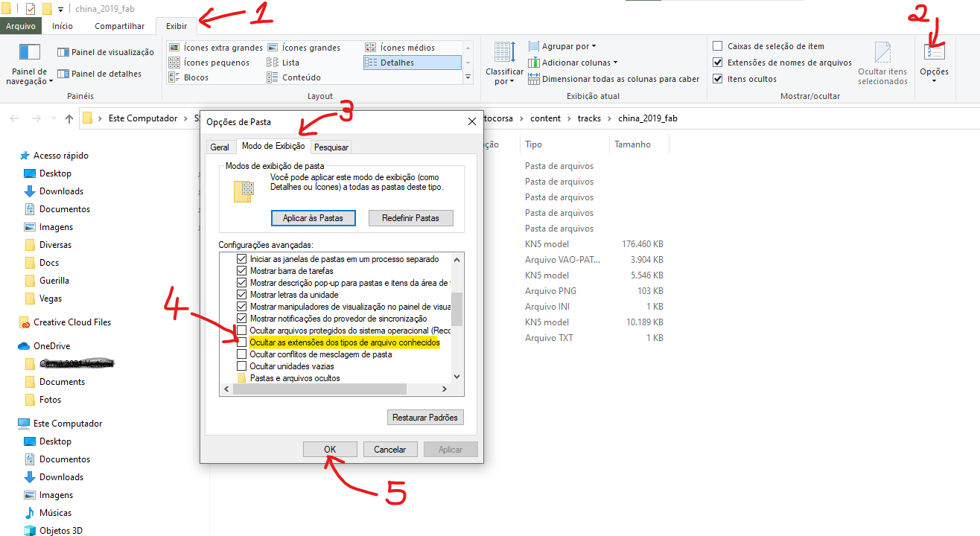Image resolution: width=980 pixels, height=536 pixels.
Task: Toggle Mostrar letras da unidade checkbox
Action: [241, 295]
